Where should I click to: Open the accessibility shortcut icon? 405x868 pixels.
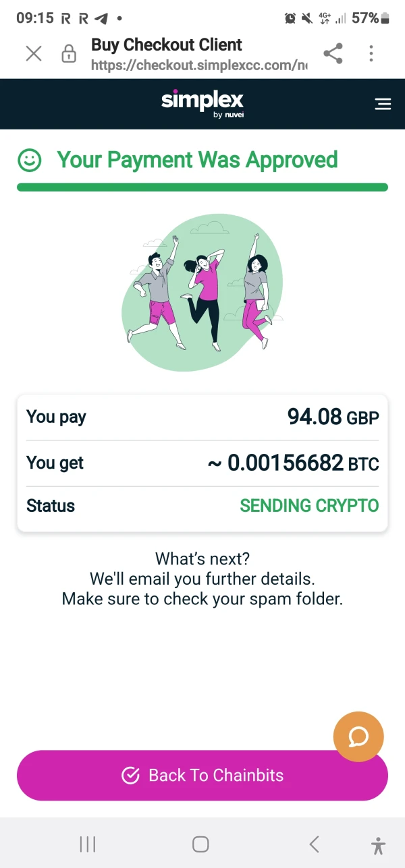coord(378,844)
